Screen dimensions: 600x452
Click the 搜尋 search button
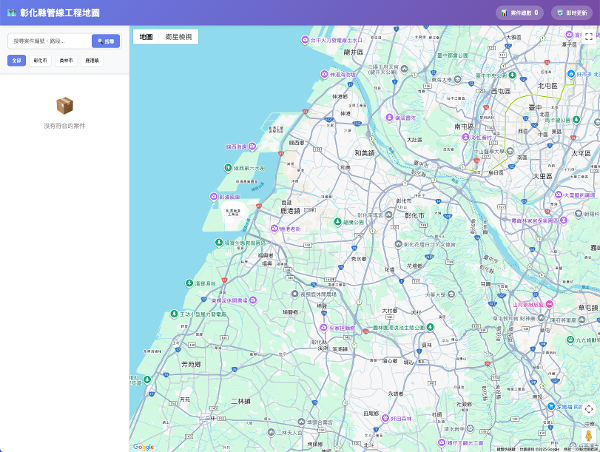pos(105,41)
